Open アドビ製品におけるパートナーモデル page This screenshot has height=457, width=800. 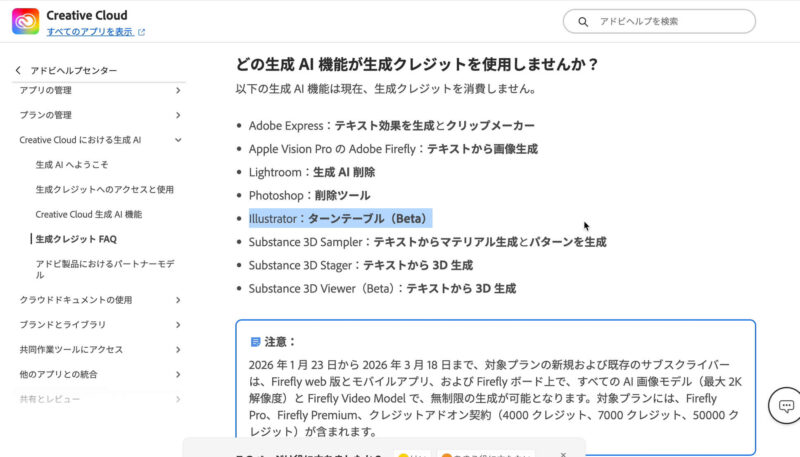pyautogui.click(x=105, y=269)
